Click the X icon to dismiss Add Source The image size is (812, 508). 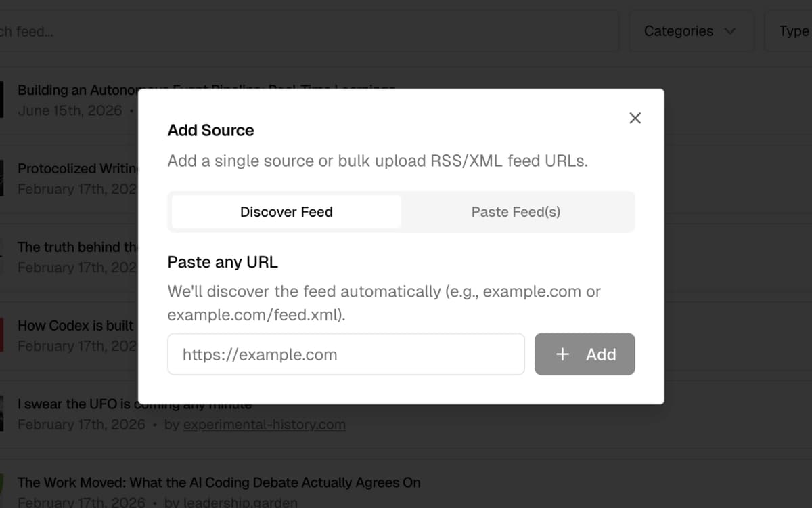coord(635,117)
